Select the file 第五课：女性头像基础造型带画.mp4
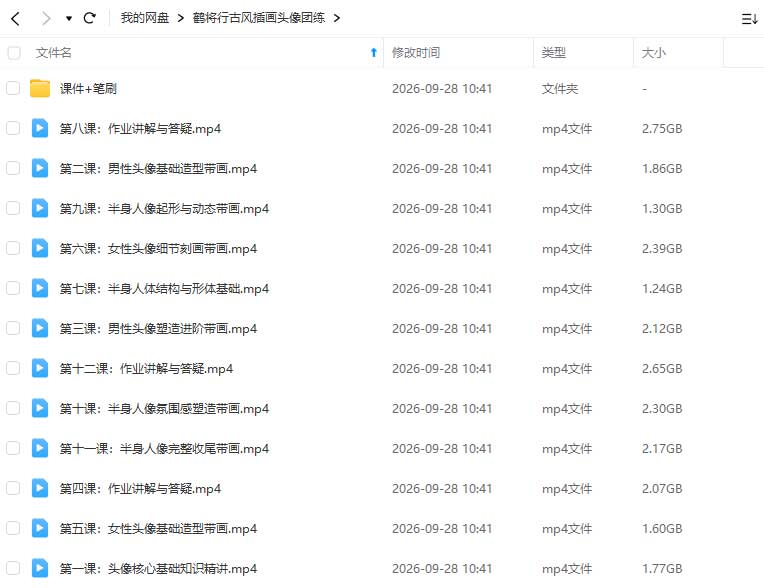 [158, 528]
